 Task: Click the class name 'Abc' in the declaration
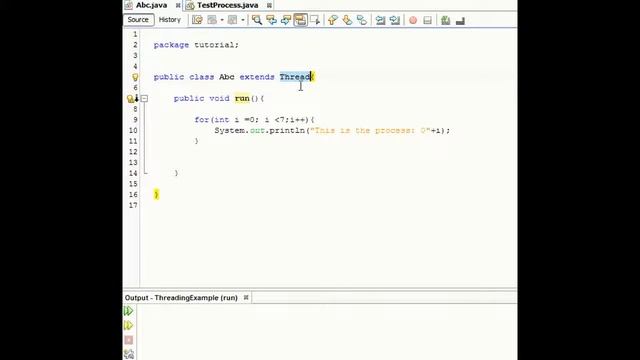(x=227, y=77)
